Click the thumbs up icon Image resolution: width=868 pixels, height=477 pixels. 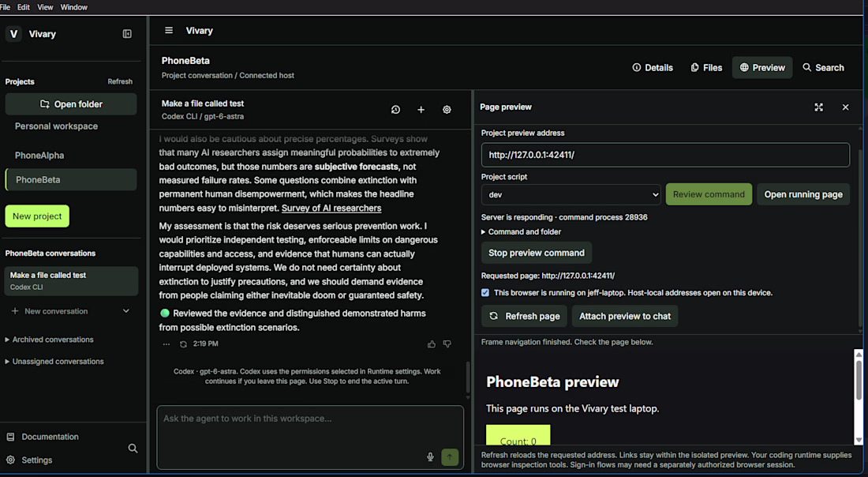(431, 344)
